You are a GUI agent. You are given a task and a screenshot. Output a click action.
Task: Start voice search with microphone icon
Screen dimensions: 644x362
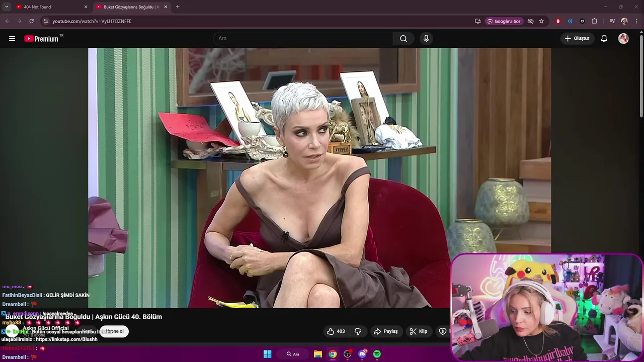(x=426, y=39)
